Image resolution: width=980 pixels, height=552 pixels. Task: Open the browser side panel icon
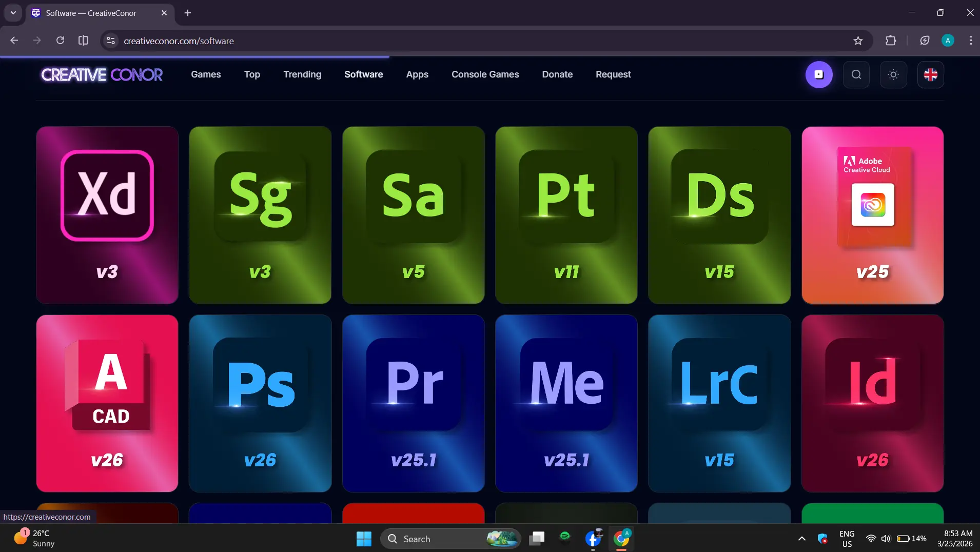(83, 41)
